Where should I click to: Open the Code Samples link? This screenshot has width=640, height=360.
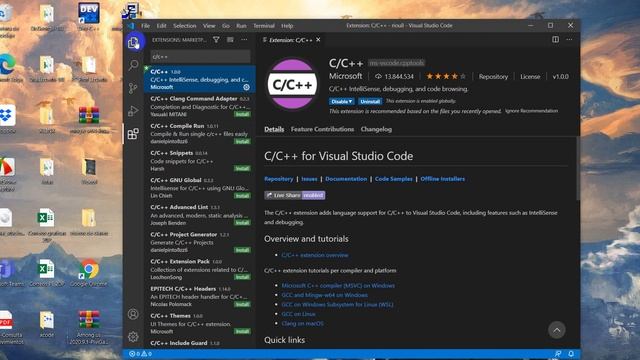[x=393, y=179]
